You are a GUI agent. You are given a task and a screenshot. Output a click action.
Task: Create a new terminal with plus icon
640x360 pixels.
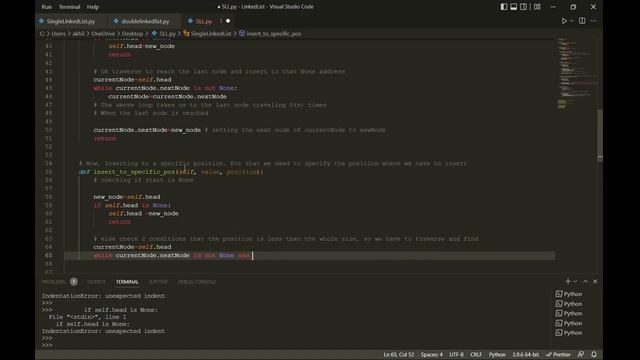pos(567,281)
